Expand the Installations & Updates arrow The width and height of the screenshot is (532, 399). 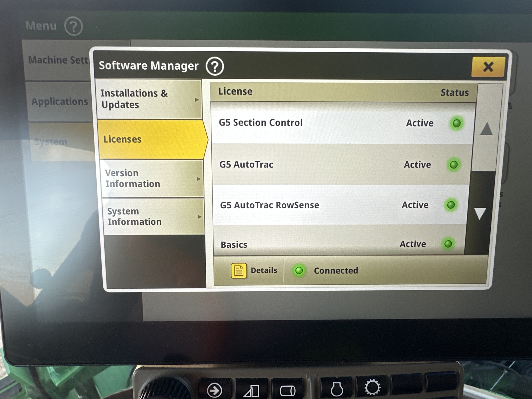coord(197,100)
